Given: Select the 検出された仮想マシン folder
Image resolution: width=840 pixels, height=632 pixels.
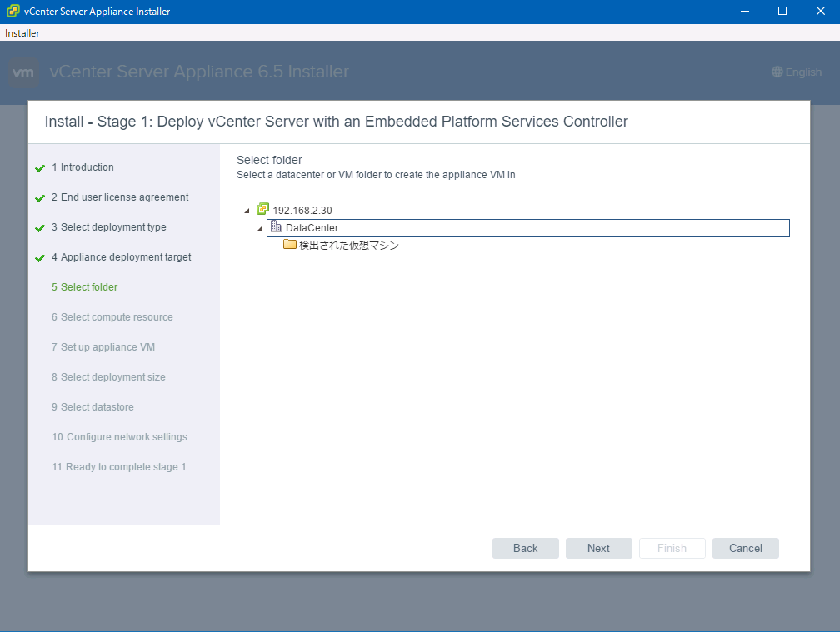Looking at the screenshot, I should pyautogui.click(x=348, y=245).
